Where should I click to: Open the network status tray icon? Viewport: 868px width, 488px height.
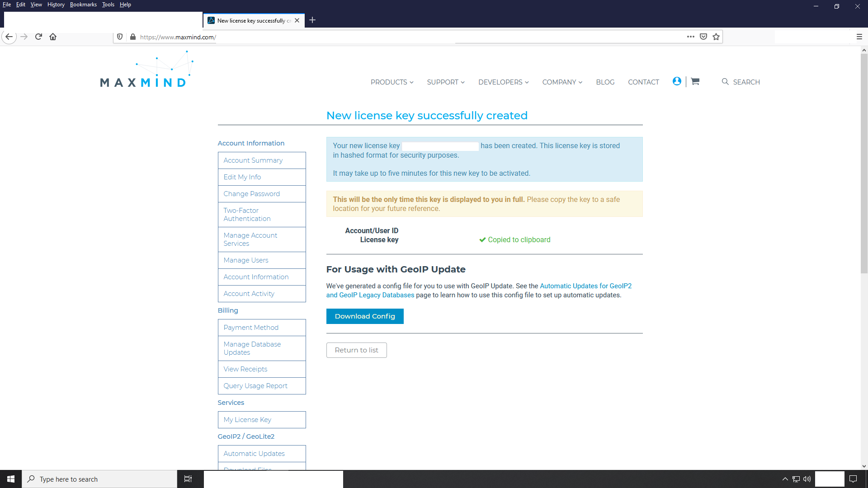(x=796, y=479)
